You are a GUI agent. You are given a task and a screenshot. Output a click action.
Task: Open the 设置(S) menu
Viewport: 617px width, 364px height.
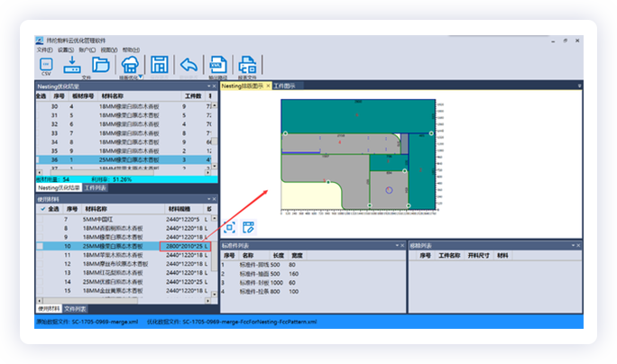tap(66, 50)
